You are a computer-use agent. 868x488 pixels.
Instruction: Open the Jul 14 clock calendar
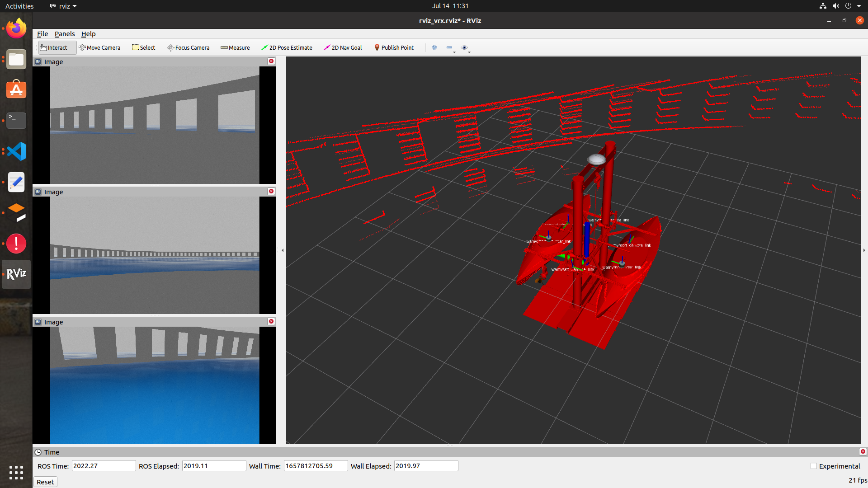(450, 6)
